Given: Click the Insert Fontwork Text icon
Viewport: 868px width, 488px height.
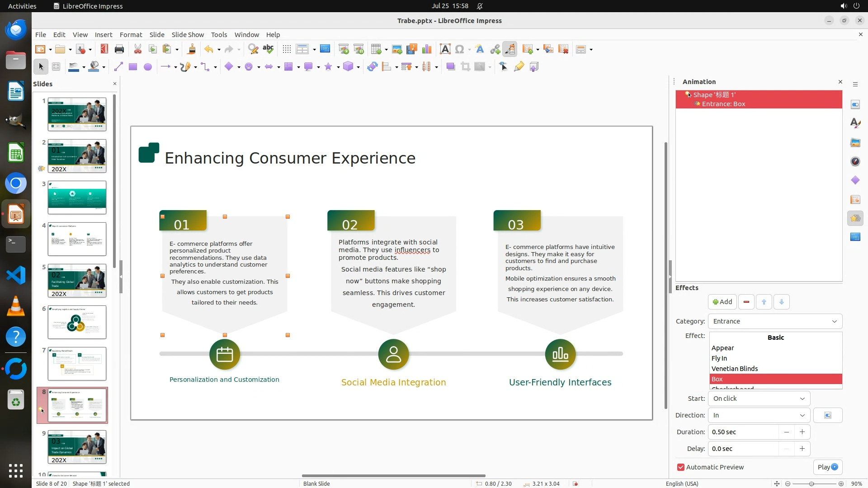Looking at the screenshot, I should click(x=480, y=49).
